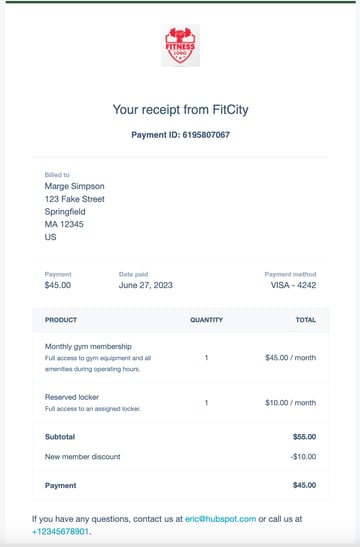Click the VISA - 4242 payment method

pos(293,285)
